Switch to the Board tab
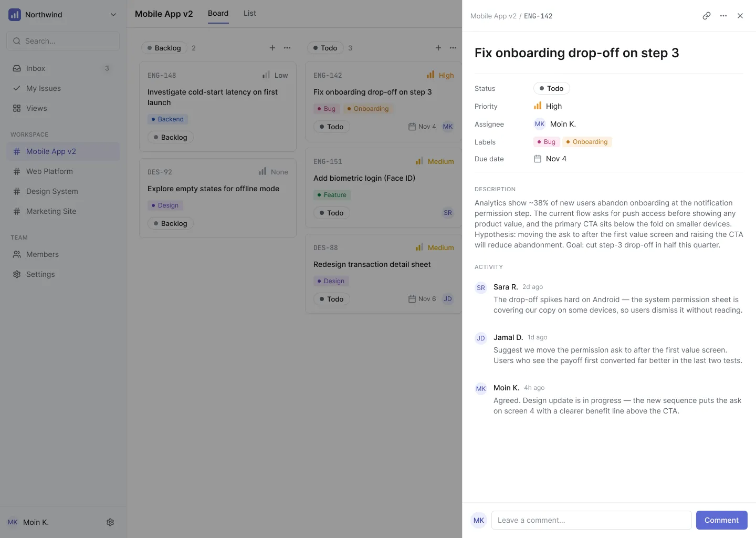This screenshot has width=756, height=538. (218, 14)
